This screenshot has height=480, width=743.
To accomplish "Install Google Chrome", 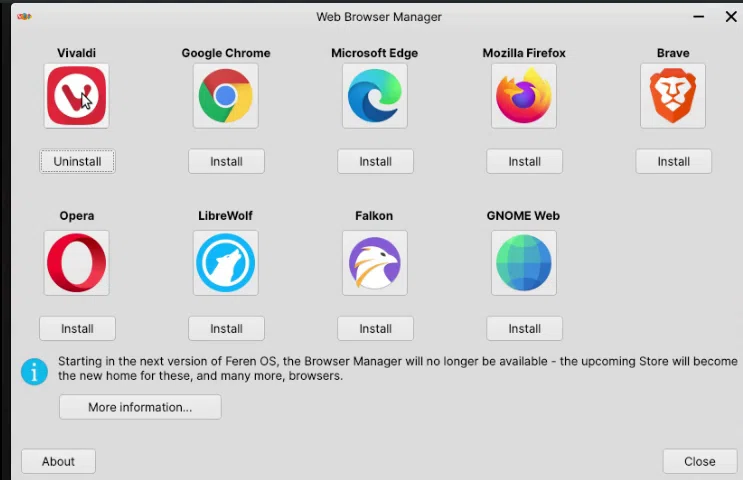I will tap(227, 162).
